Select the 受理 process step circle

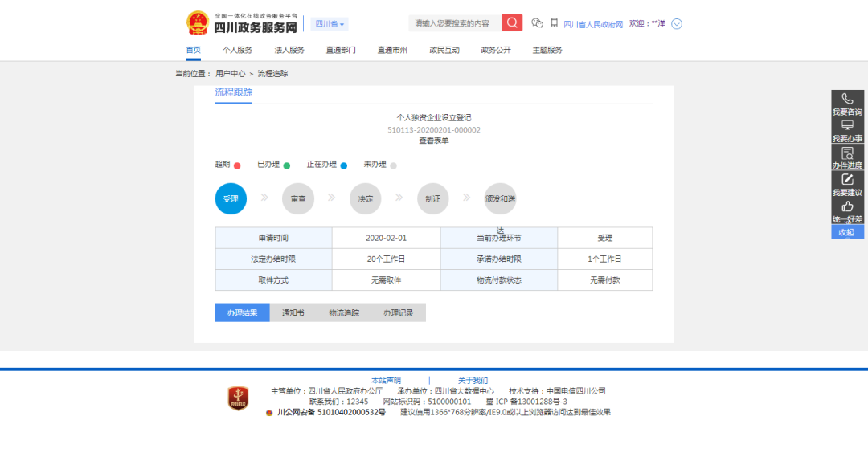(231, 198)
